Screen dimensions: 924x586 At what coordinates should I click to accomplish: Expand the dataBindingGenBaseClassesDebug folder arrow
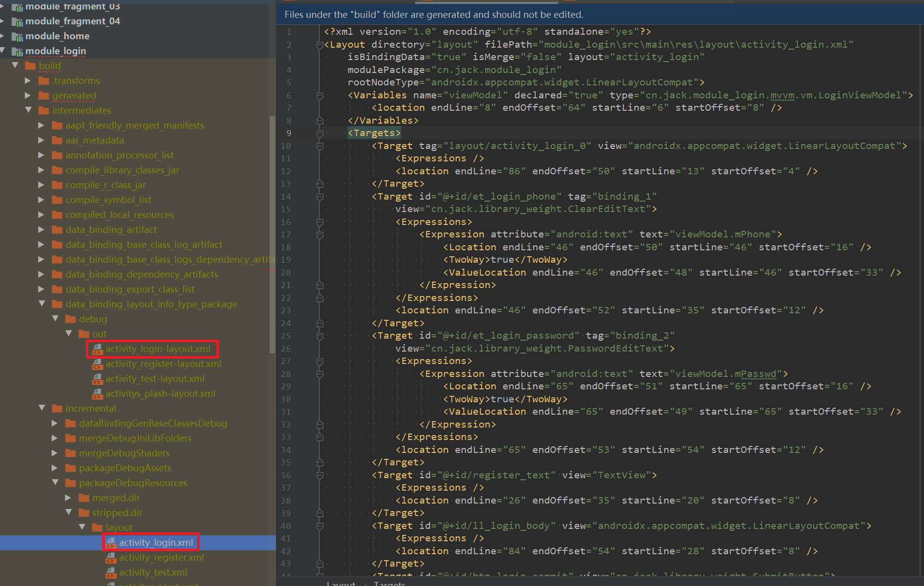click(x=55, y=423)
